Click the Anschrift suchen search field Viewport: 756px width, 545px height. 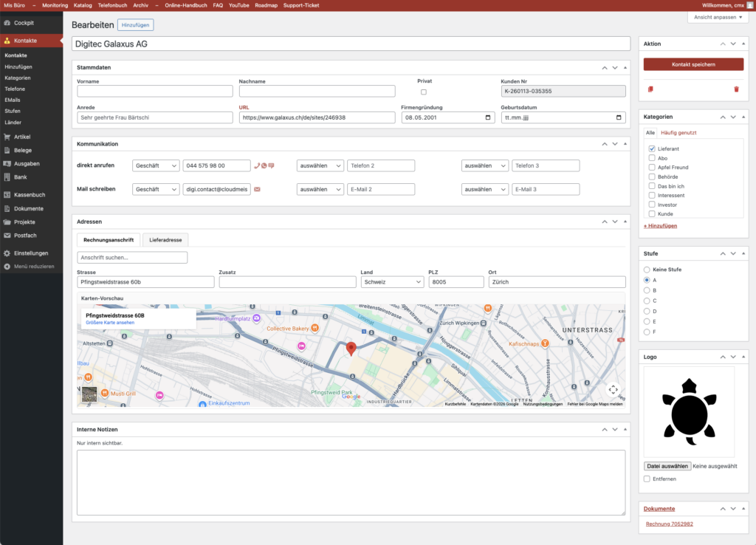click(x=132, y=258)
